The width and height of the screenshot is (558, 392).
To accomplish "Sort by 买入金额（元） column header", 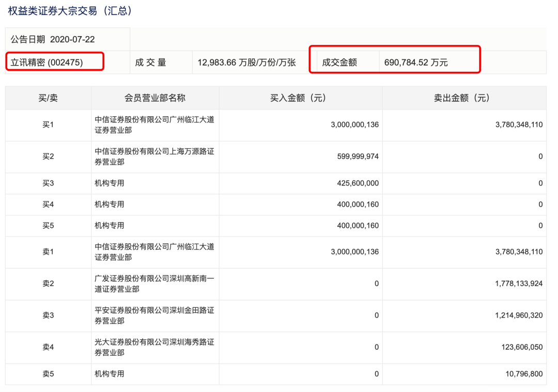I will [x=301, y=98].
